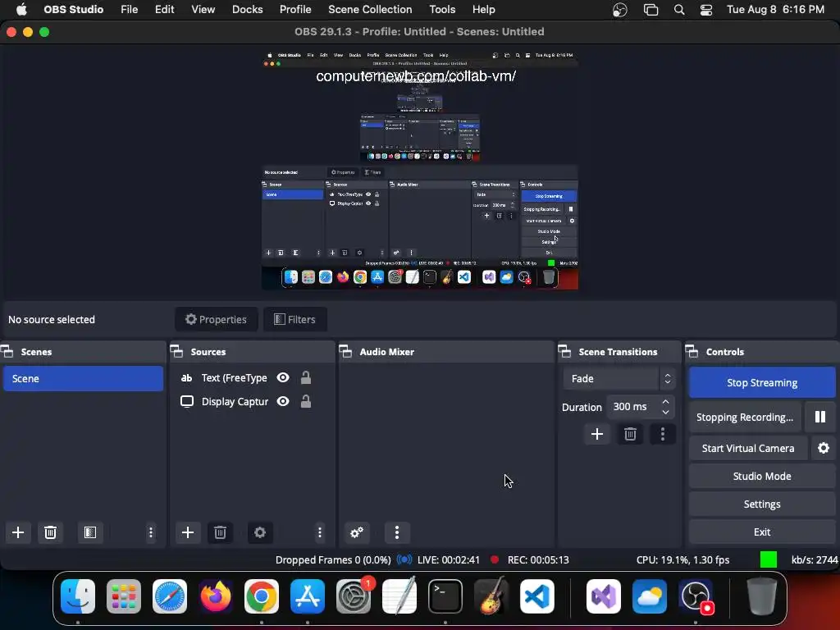The width and height of the screenshot is (840, 630).
Task: Remove selected scene with trash icon
Action: [50, 532]
